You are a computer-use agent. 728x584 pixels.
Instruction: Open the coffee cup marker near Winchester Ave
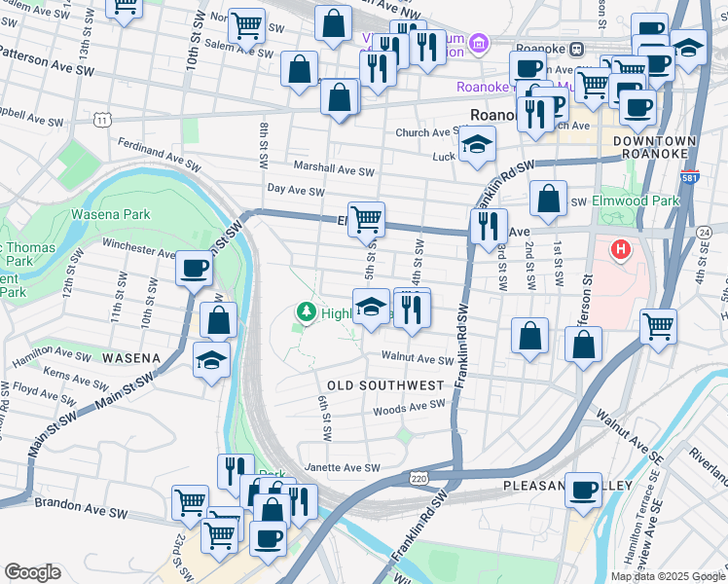pyautogui.click(x=194, y=268)
